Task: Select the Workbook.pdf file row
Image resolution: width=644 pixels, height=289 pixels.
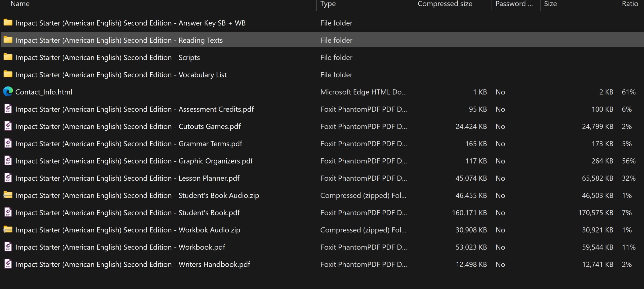Action: pos(120,247)
